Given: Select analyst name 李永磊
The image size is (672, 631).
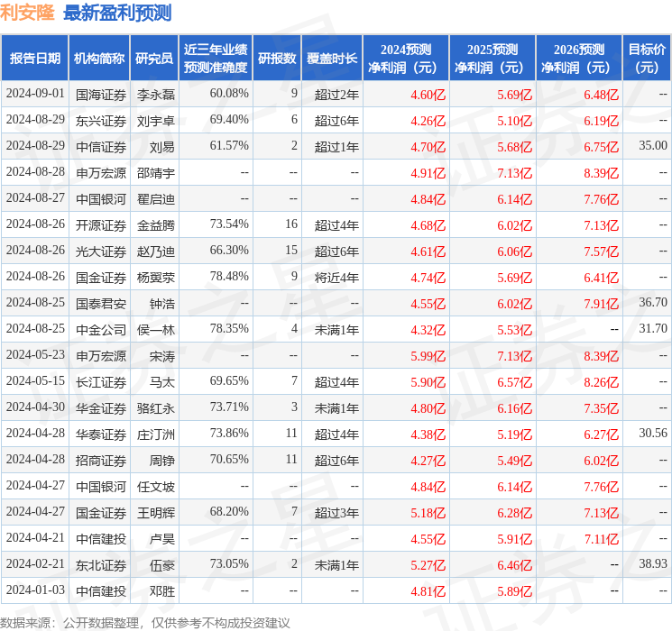Looking at the screenshot, I should 156,95.
